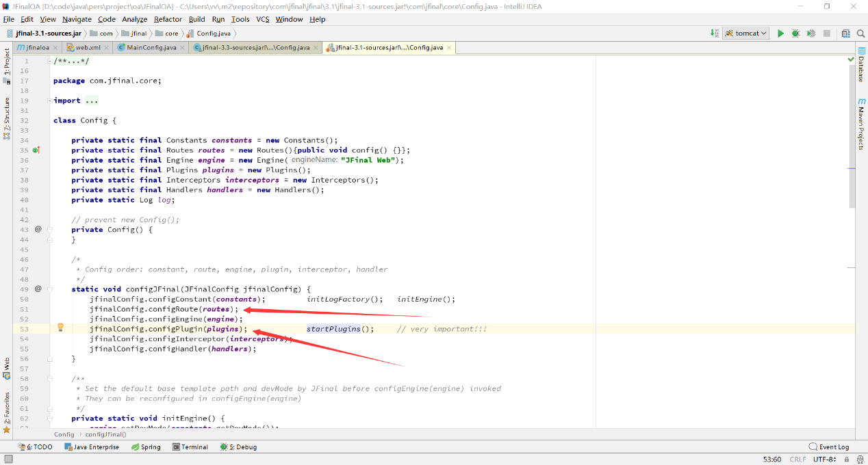Click the core folder in navigation bar

[x=167, y=34]
